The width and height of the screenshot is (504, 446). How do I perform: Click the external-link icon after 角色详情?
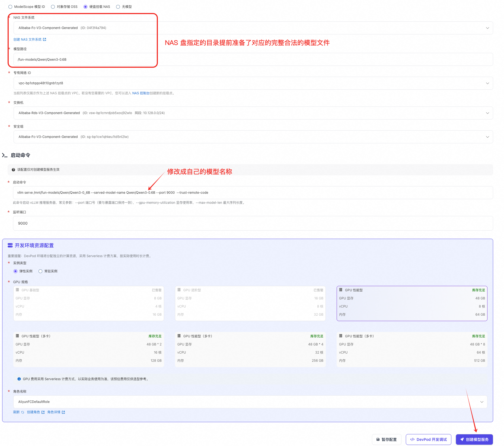pos(63,412)
